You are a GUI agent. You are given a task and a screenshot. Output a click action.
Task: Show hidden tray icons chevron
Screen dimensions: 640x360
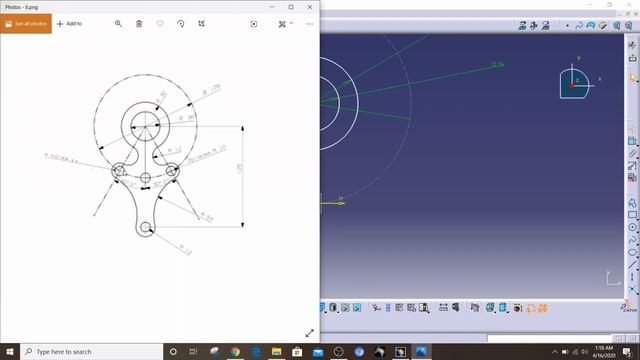(x=555, y=352)
